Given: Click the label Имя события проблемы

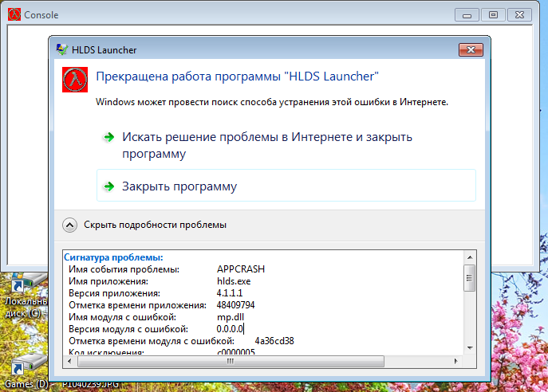Looking at the screenshot, I should 124,269.
